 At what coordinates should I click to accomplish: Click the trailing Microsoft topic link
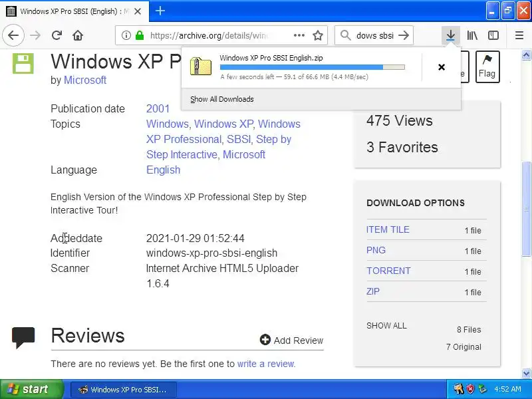click(x=244, y=154)
